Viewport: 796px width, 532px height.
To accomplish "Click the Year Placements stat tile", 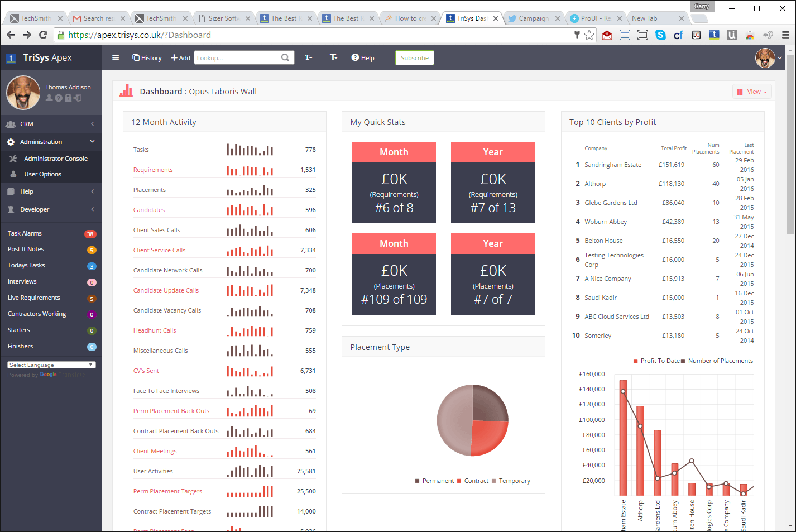I will [x=493, y=274].
